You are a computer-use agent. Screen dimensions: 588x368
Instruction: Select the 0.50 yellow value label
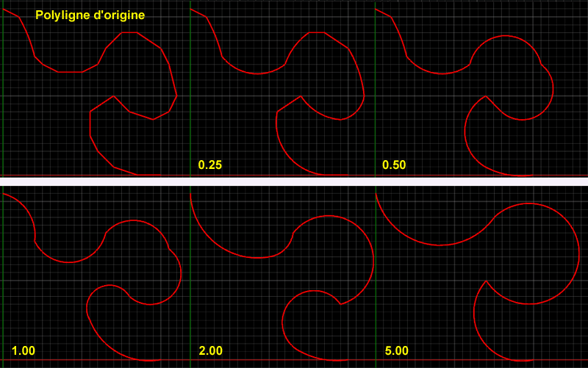(394, 165)
